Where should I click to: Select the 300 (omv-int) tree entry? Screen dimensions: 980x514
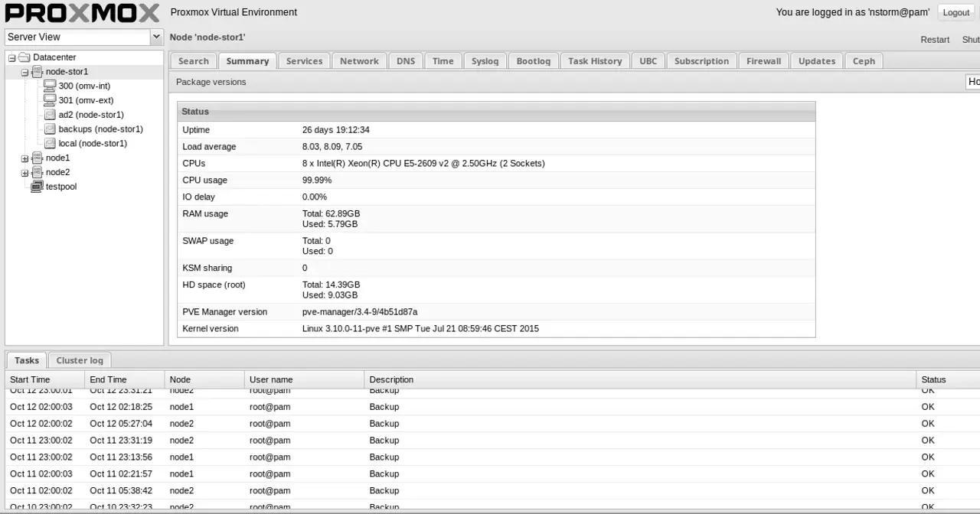pyautogui.click(x=84, y=86)
